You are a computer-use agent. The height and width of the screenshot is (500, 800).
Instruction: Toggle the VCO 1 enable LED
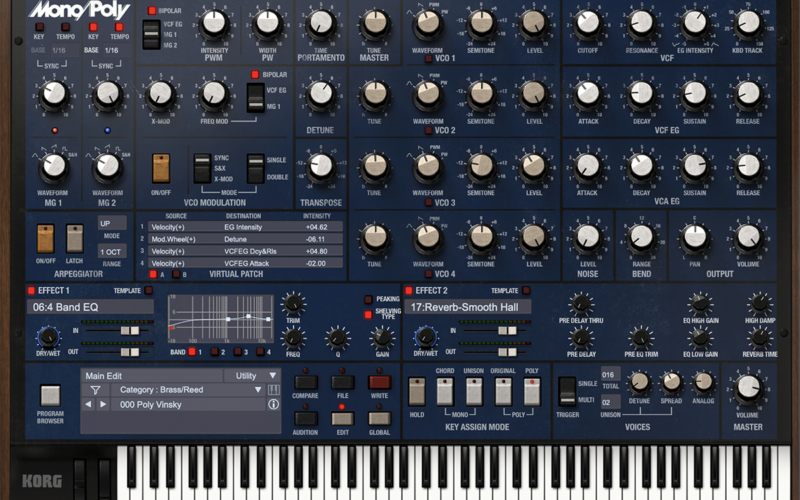(429, 59)
